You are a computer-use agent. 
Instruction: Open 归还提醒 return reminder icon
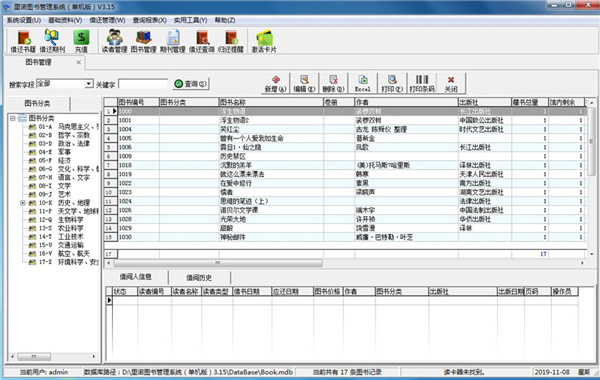(x=231, y=41)
